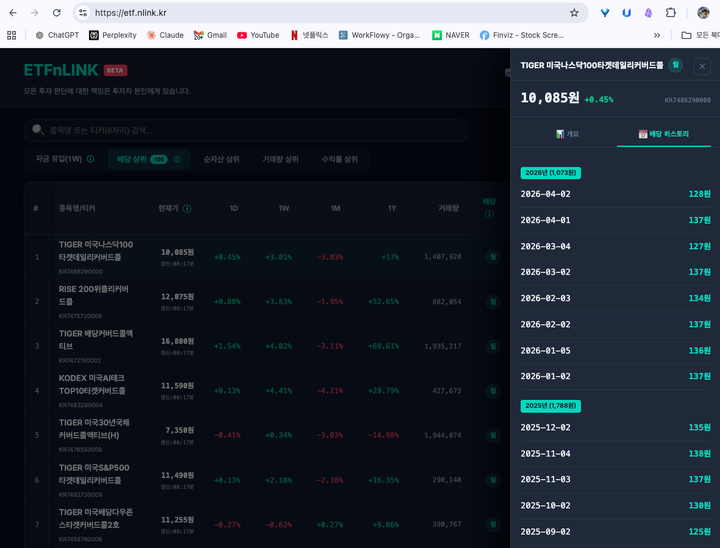
Task: Bookmark this page with the star icon
Action: click(574, 13)
